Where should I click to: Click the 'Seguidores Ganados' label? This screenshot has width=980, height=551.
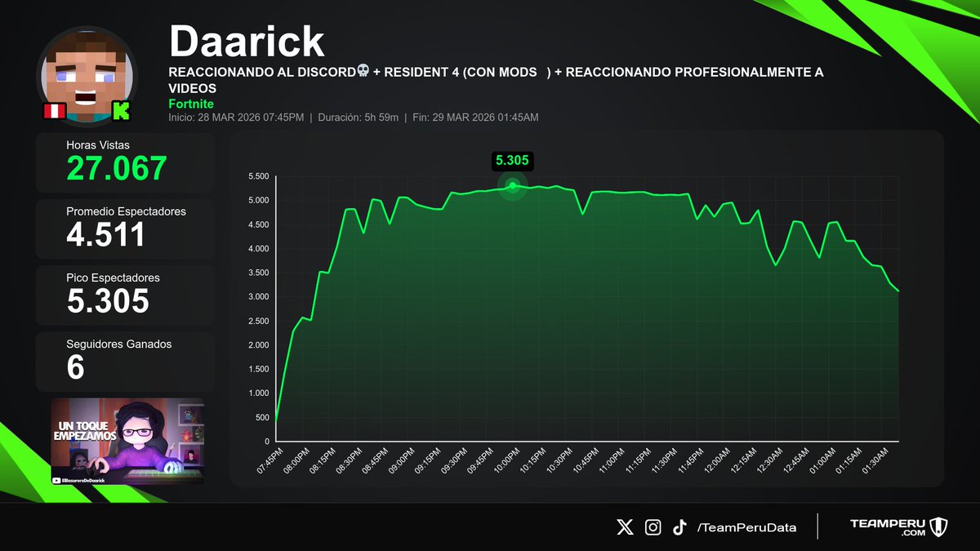click(119, 344)
